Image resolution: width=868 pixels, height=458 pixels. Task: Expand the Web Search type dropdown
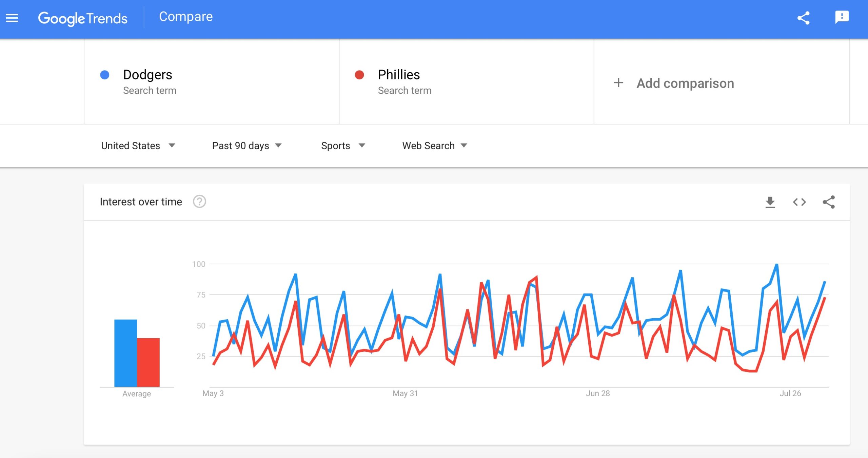click(433, 146)
